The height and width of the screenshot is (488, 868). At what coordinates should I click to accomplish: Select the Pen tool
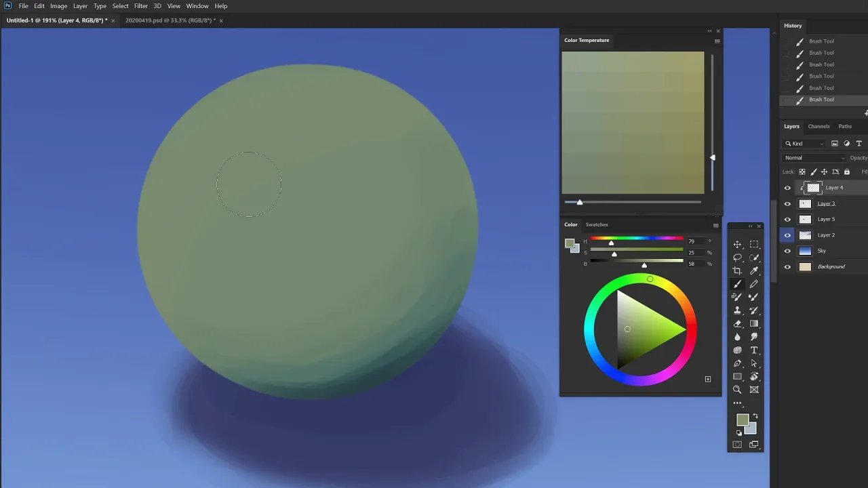[x=737, y=363]
